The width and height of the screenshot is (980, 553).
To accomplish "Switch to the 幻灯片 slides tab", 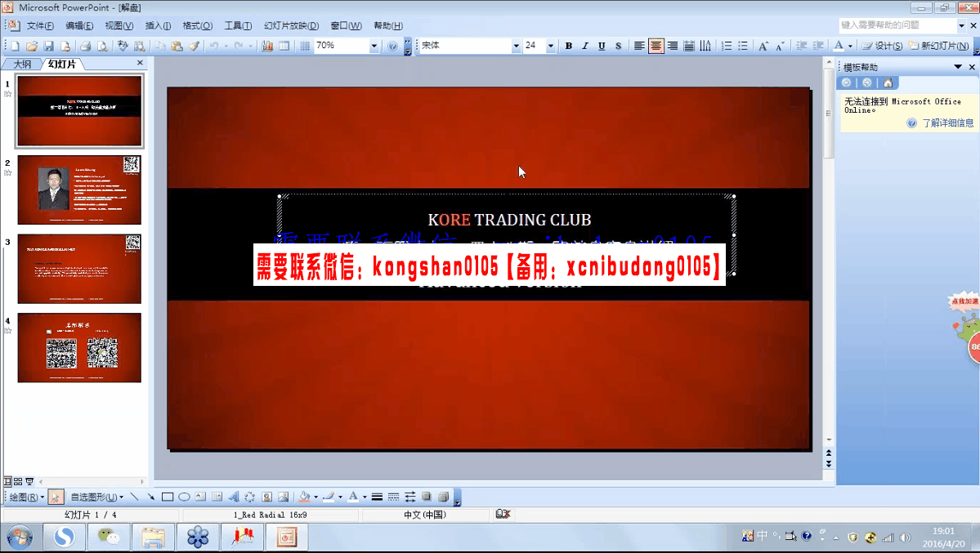I will tap(62, 64).
